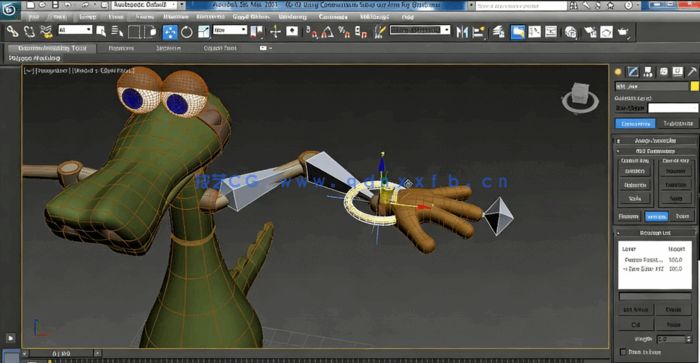700x363 pixels.
Task: Toggle the Graphite Modeling ribbon button
Action: 517,32
